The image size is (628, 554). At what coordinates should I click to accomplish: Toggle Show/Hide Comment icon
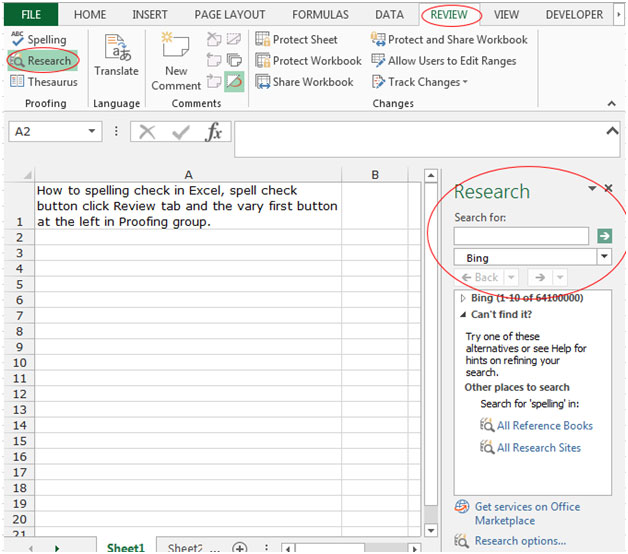click(x=234, y=39)
